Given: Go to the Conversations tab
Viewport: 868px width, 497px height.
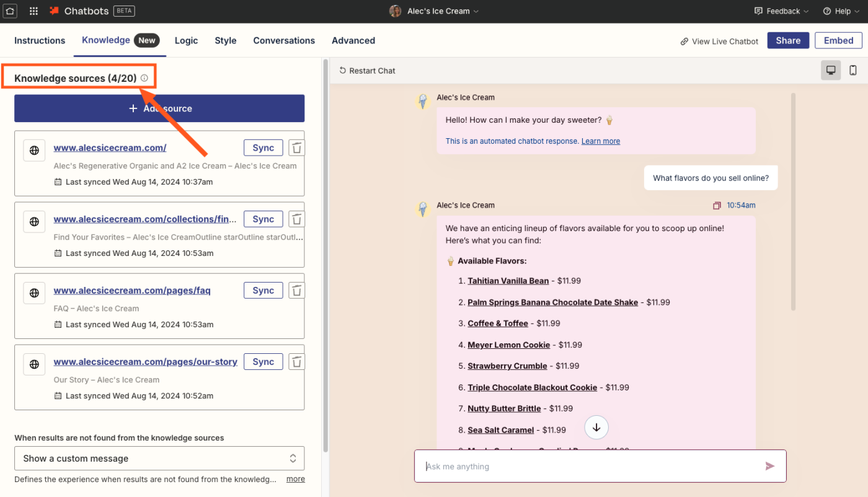Looking at the screenshot, I should tap(284, 40).
